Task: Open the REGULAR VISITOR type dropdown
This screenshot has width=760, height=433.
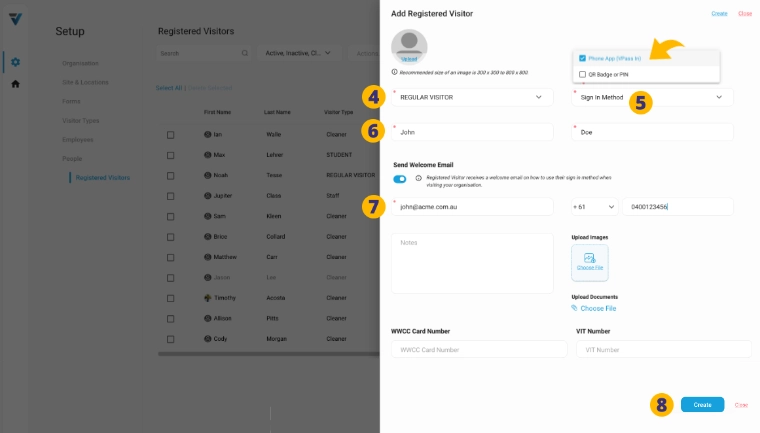Action: [471, 97]
